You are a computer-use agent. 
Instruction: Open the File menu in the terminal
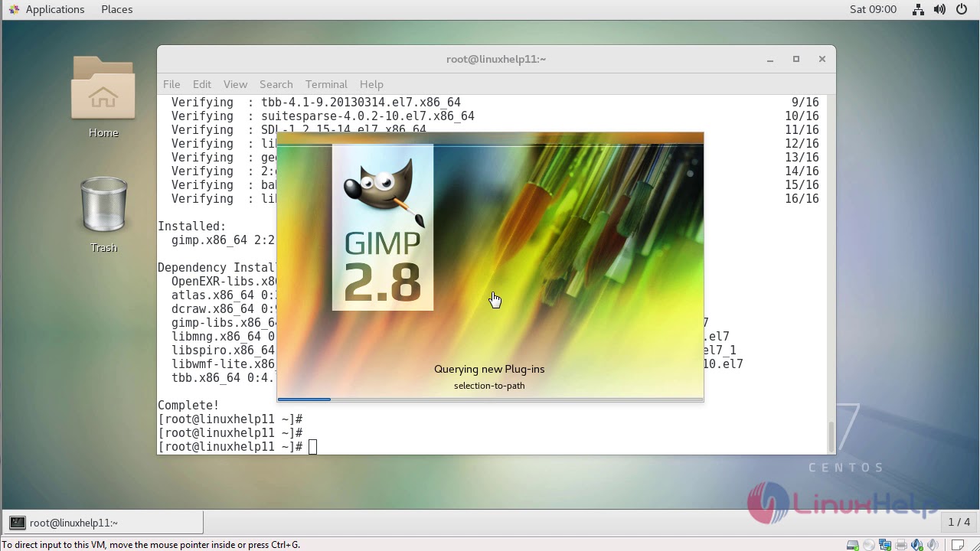171,84
